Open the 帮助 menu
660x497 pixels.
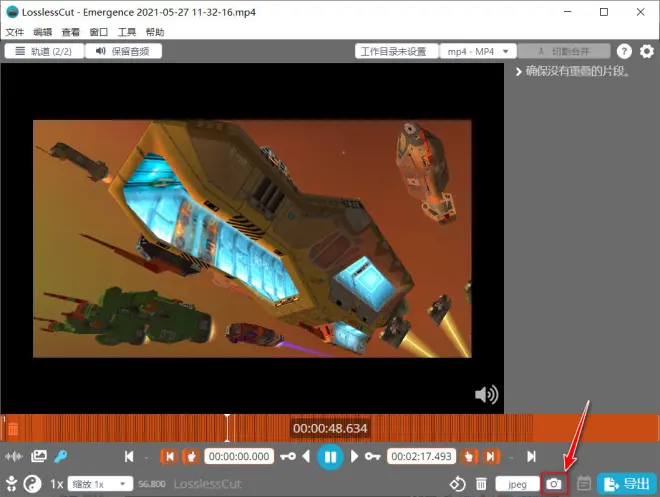coord(155,32)
